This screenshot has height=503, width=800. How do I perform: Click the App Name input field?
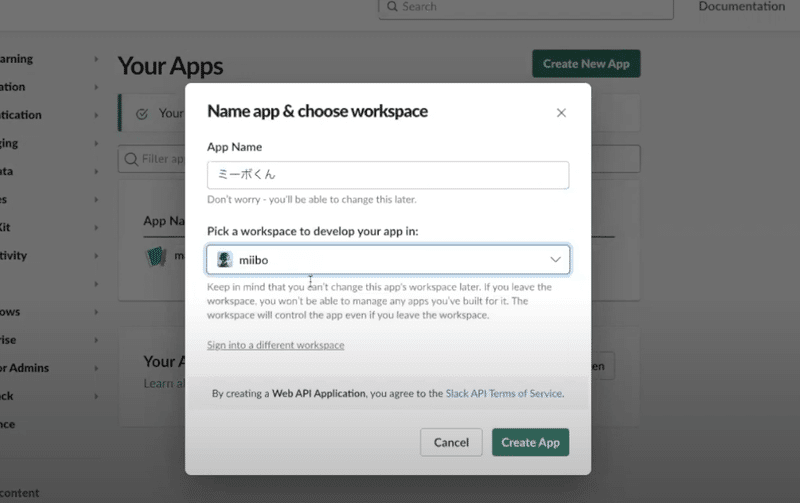click(388, 175)
